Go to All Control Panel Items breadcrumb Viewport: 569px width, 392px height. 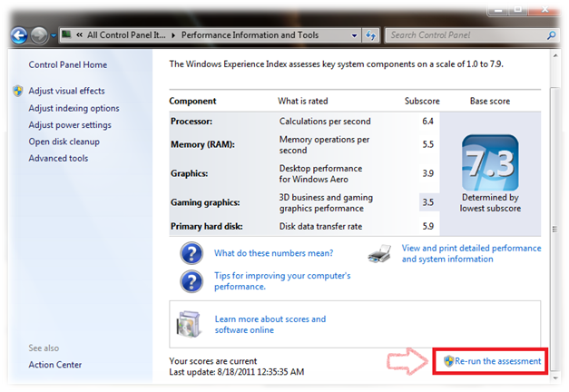126,35
